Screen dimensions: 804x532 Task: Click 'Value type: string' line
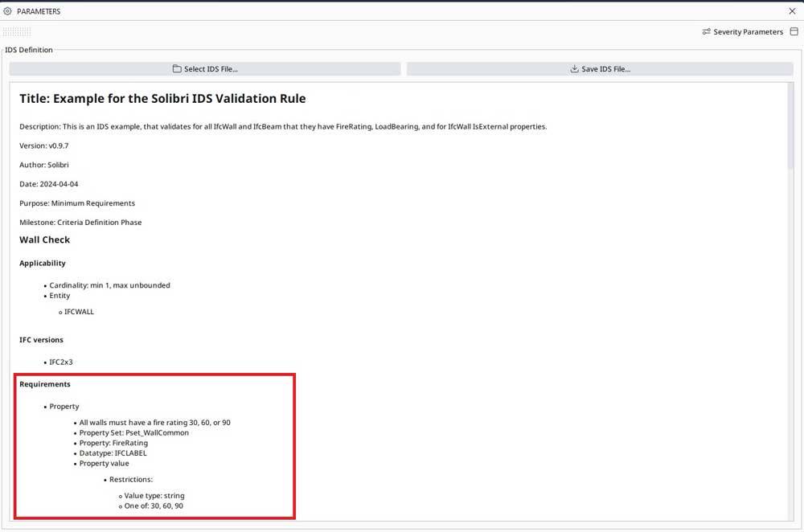coord(154,496)
